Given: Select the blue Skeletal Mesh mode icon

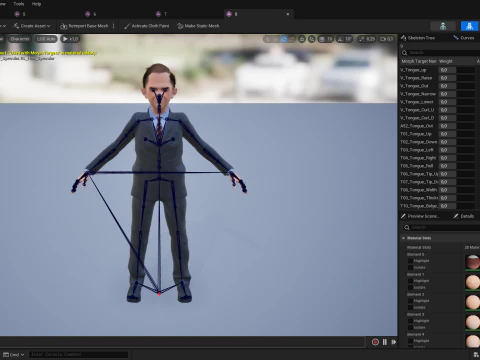Looking at the screenshot, I should coord(469,26).
